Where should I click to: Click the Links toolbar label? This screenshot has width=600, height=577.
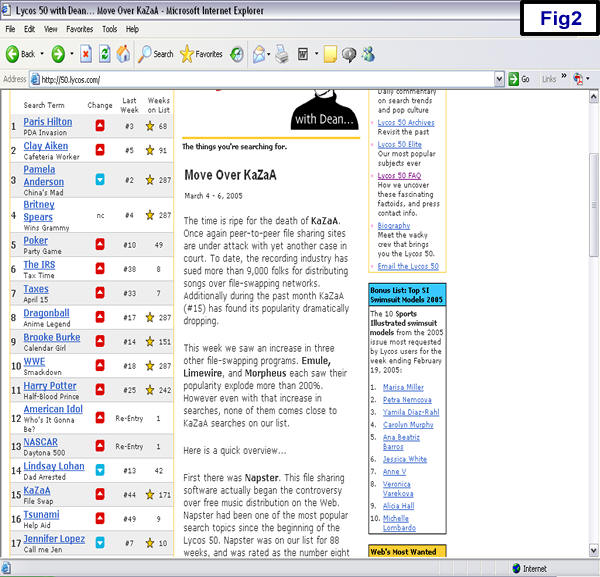(549, 79)
